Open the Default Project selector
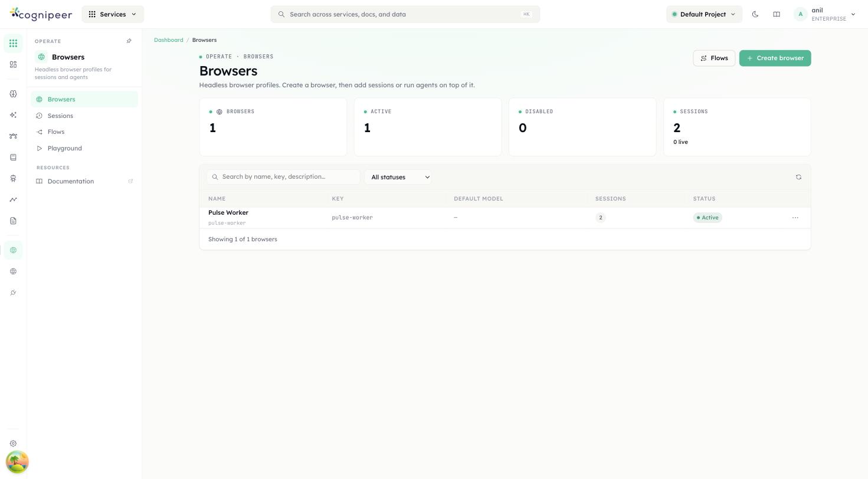Viewport: 868px width, 479px height. [704, 14]
